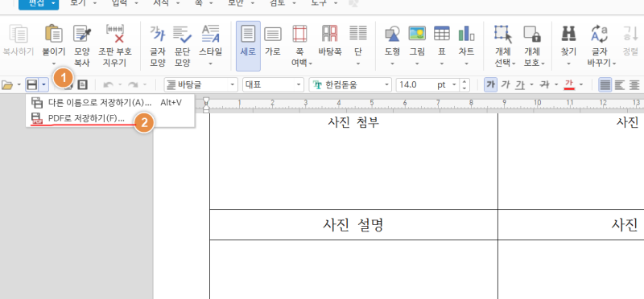Viewport: 644px width, 299px height.
Task: Click 글자 바꾸기 (Replace text) icon
Action: click(599, 34)
